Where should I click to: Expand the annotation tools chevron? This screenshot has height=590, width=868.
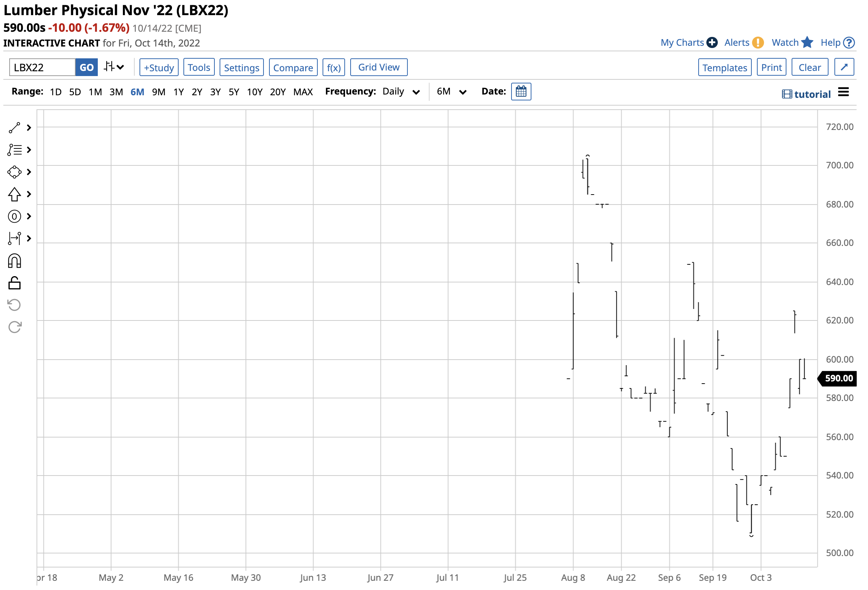pyautogui.click(x=29, y=217)
